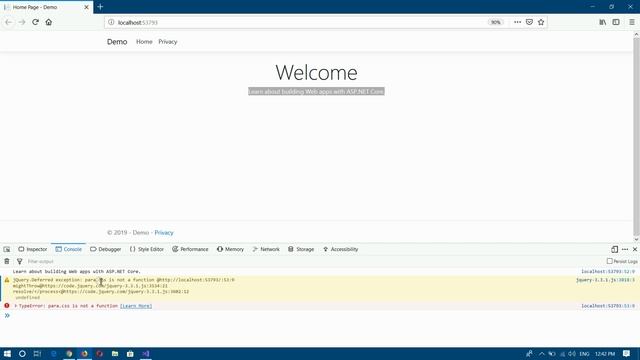Viewport: 640px width, 360px height.
Task: Open the footer Privacy link
Action: (x=164, y=232)
